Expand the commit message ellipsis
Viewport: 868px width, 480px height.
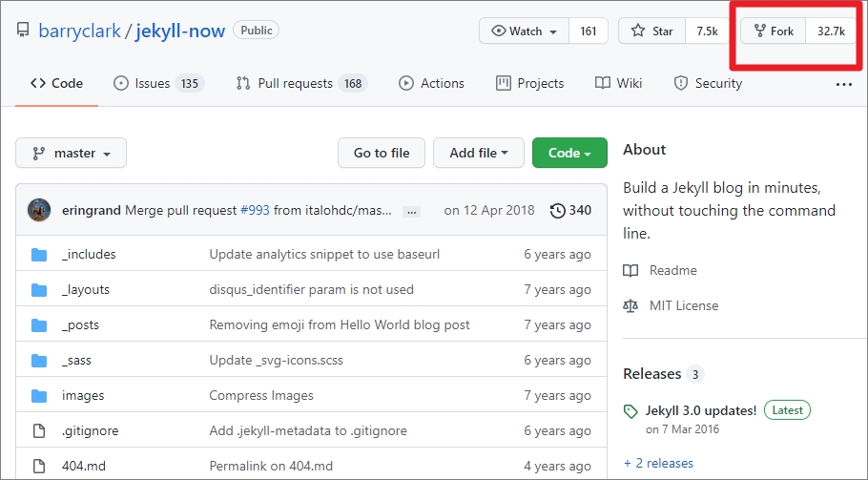coord(411,212)
